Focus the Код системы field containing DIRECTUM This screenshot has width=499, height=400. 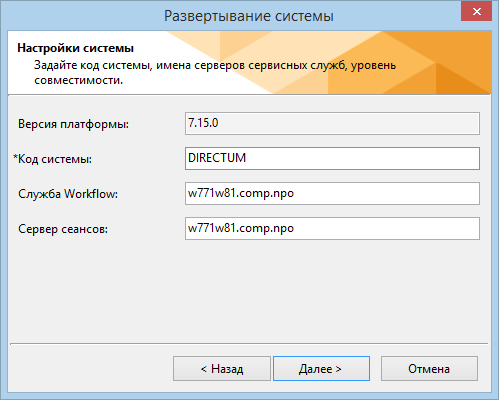(332, 158)
